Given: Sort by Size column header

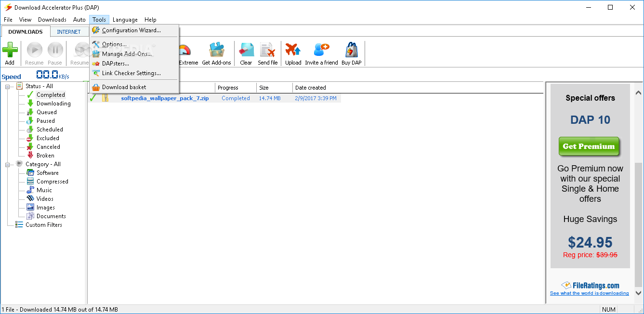Looking at the screenshot, I should pos(275,88).
